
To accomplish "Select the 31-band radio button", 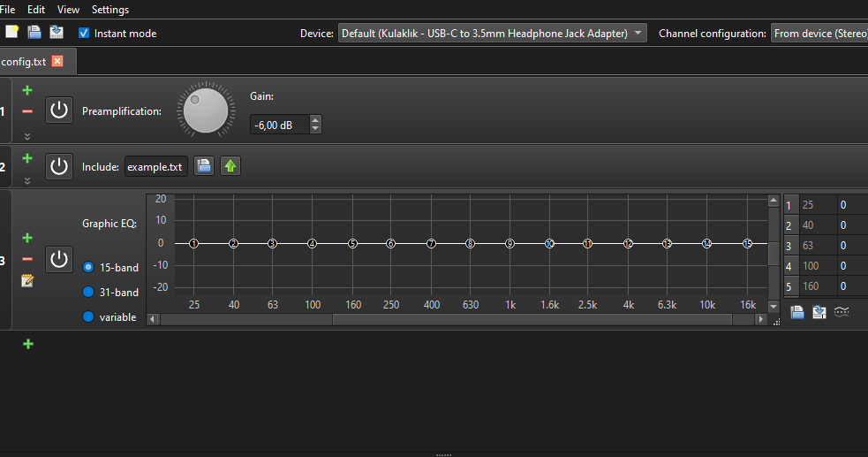I will coord(88,292).
